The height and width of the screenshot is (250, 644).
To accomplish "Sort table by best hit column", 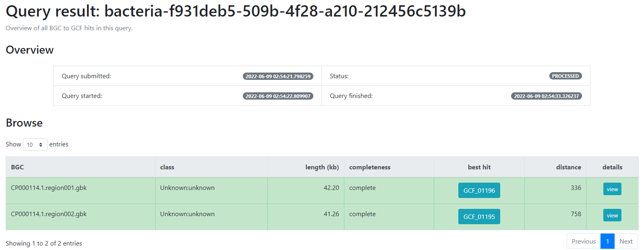I will pos(479,167).
